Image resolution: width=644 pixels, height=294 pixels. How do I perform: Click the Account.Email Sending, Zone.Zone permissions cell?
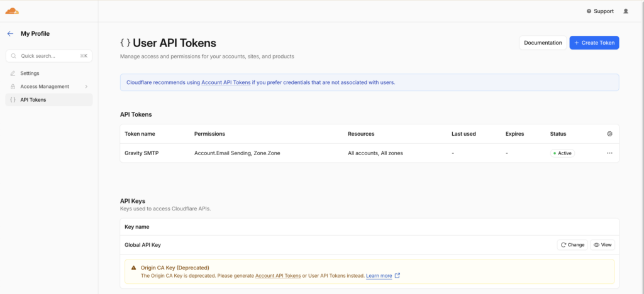237,153
